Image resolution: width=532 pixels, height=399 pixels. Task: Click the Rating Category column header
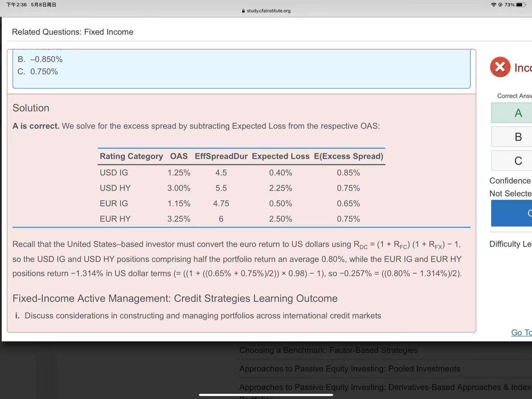131,156
